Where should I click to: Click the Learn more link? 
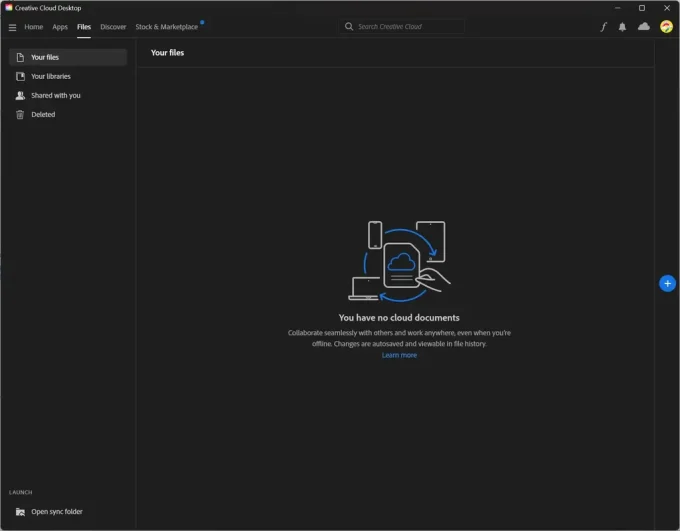pos(399,355)
